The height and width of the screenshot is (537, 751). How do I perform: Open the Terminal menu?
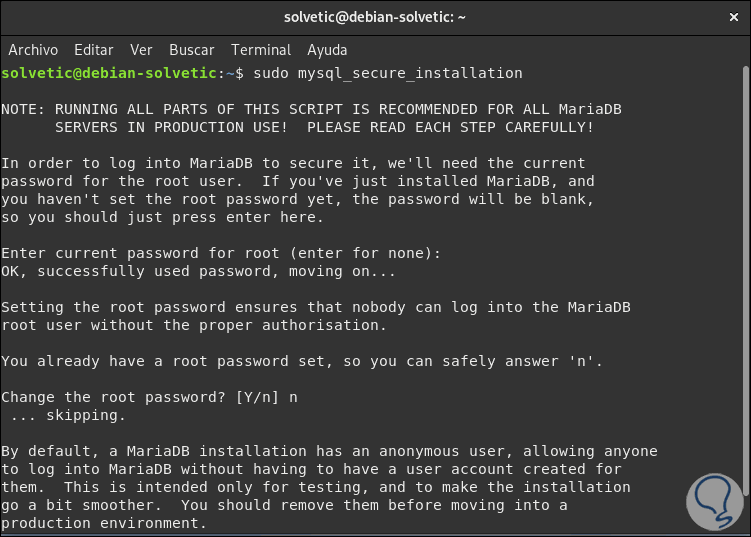tap(261, 50)
